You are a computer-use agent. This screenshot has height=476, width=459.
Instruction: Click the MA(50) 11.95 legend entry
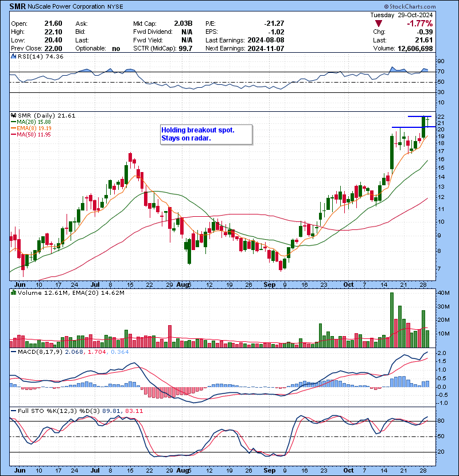click(31, 134)
